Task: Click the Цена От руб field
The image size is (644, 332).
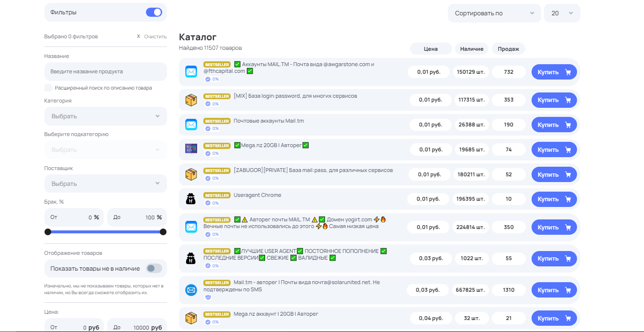Action: point(74,325)
